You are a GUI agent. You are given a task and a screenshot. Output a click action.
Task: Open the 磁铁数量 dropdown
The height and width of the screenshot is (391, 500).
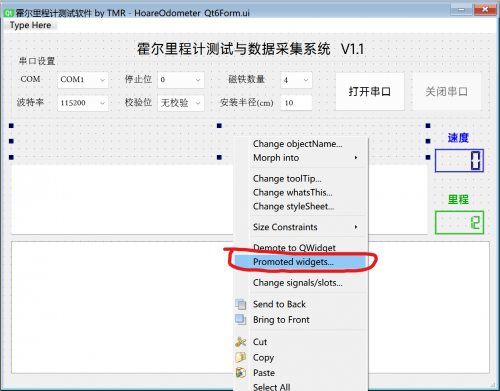(296, 80)
